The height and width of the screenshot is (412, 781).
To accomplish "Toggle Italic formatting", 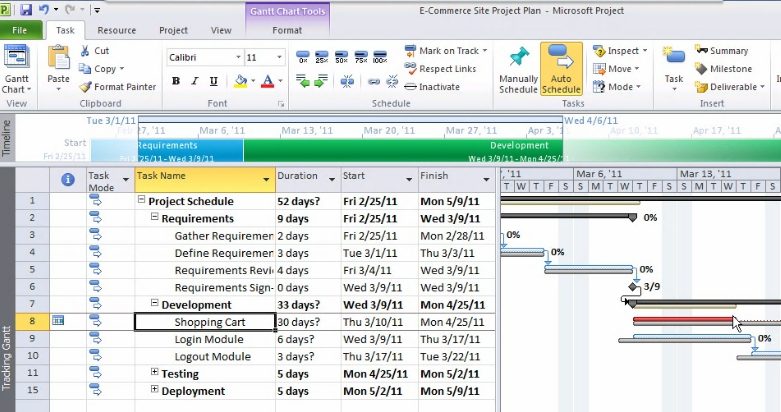I will coord(195,81).
